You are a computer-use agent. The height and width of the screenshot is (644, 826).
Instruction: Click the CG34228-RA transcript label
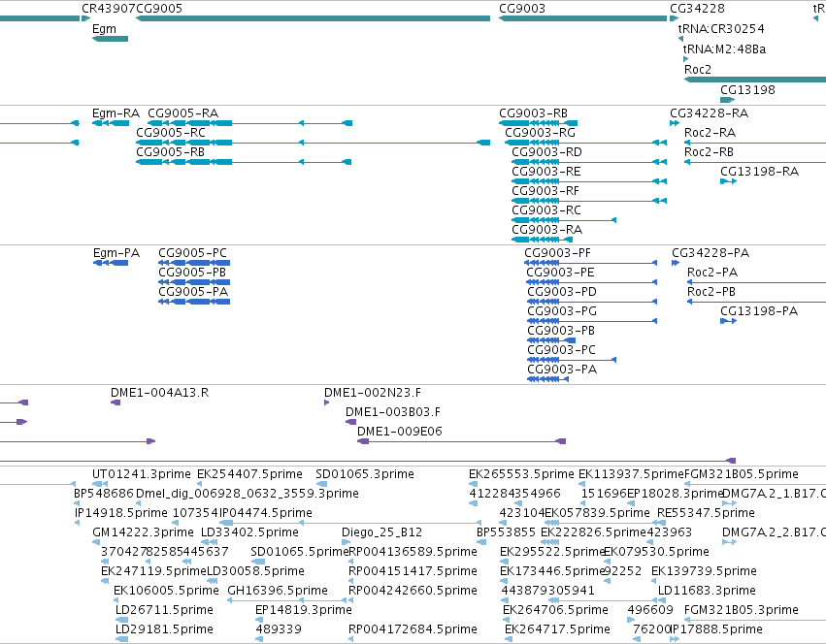pos(709,113)
